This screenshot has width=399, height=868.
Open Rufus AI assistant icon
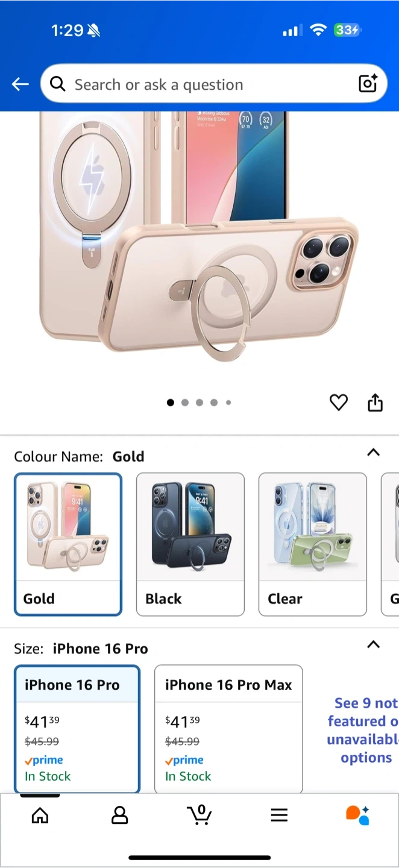point(357,815)
